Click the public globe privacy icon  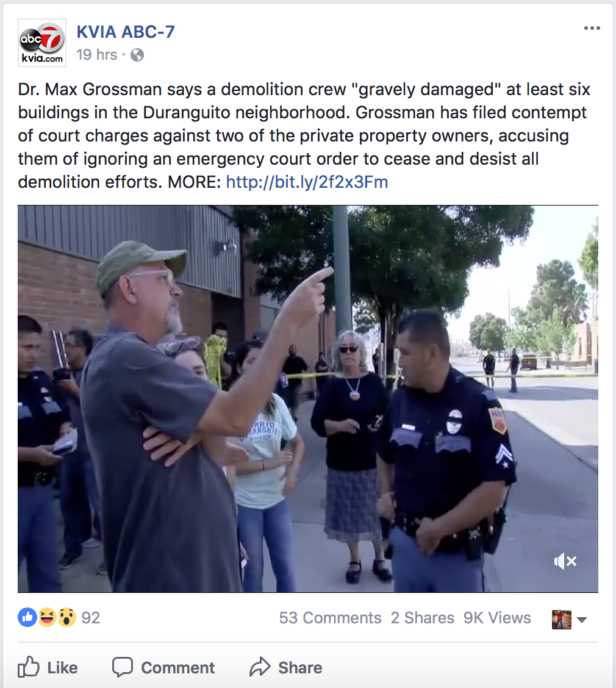tap(137, 55)
